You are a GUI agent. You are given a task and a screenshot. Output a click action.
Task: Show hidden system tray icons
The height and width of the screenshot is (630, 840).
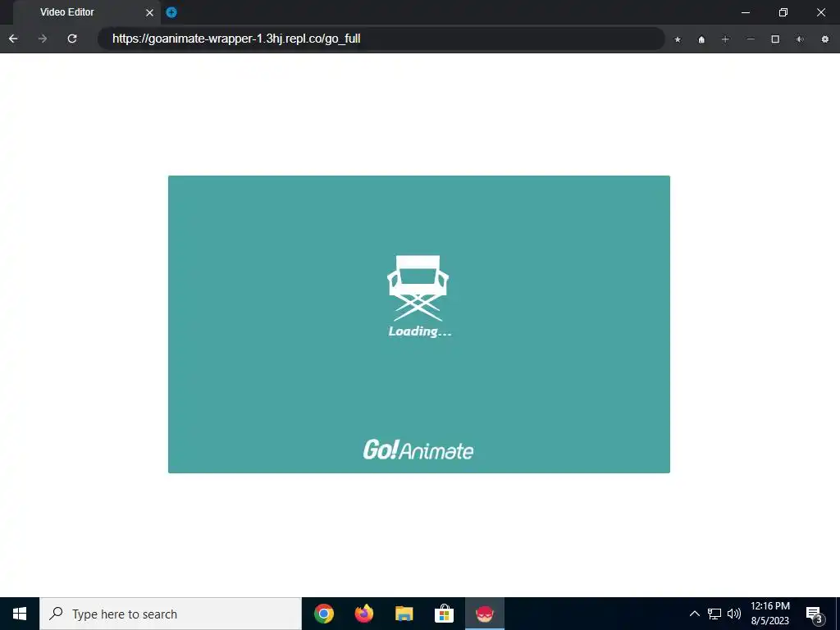point(694,614)
